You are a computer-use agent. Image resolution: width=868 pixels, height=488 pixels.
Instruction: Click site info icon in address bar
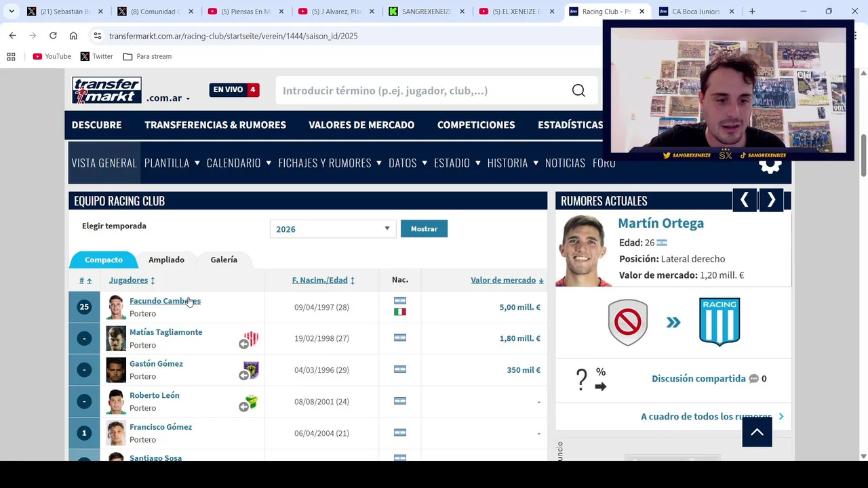pyautogui.click(x=98, y=35)
